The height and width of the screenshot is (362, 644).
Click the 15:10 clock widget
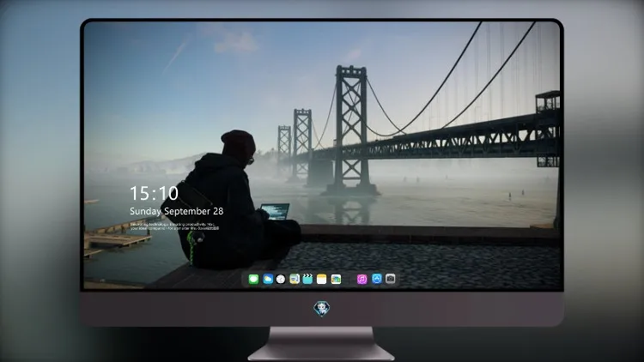coord(154,193)
